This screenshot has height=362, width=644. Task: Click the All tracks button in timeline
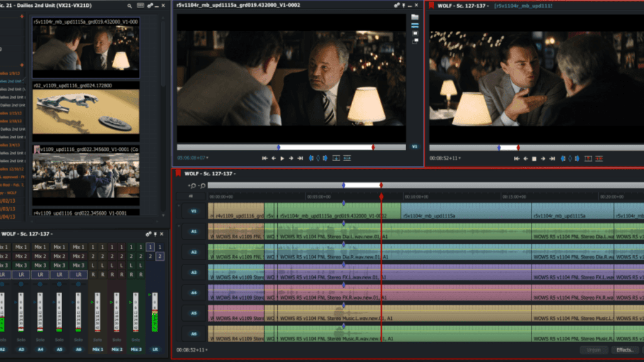(x=191, y=196)
